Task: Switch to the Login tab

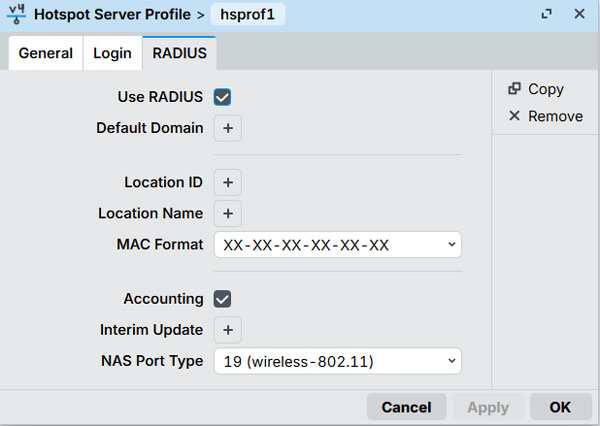Action: (112, 53)
